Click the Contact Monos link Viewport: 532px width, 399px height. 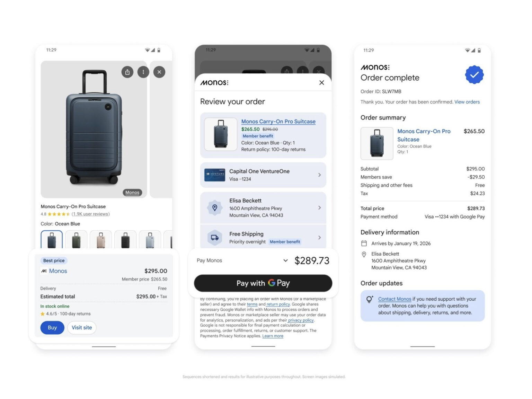point(394,299)
